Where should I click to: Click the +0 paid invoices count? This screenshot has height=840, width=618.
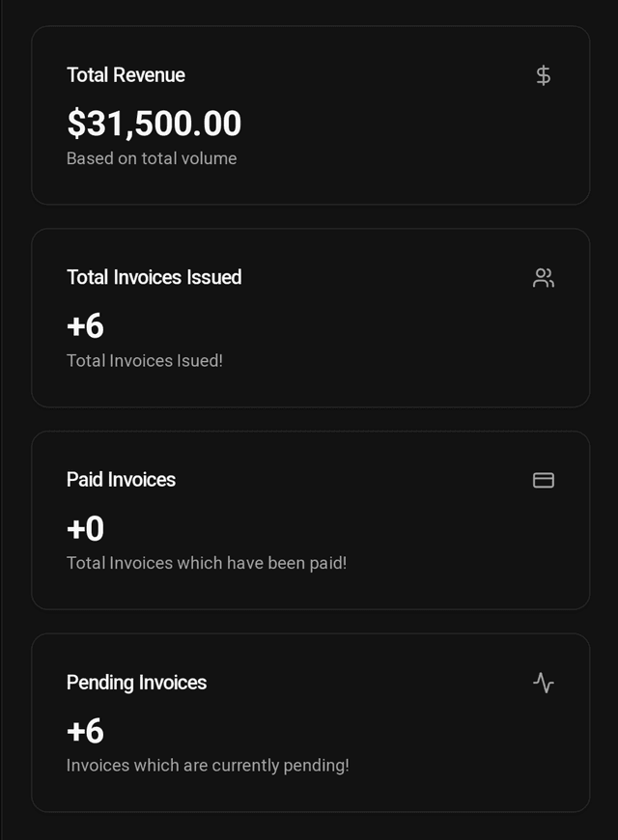[85, 528]
